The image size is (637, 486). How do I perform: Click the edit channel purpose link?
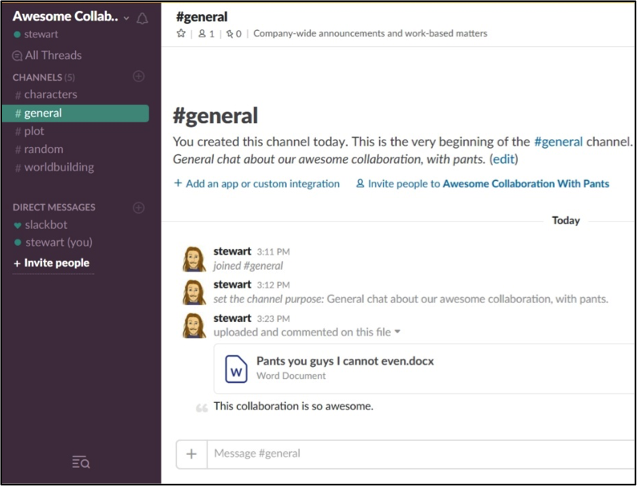503,159
